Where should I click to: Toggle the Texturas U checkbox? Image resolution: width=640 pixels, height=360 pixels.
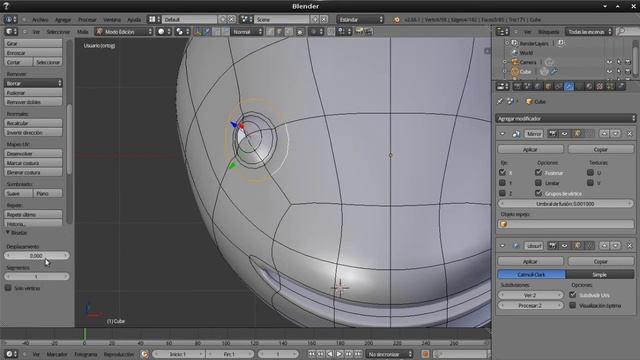(x=590, y=173)
